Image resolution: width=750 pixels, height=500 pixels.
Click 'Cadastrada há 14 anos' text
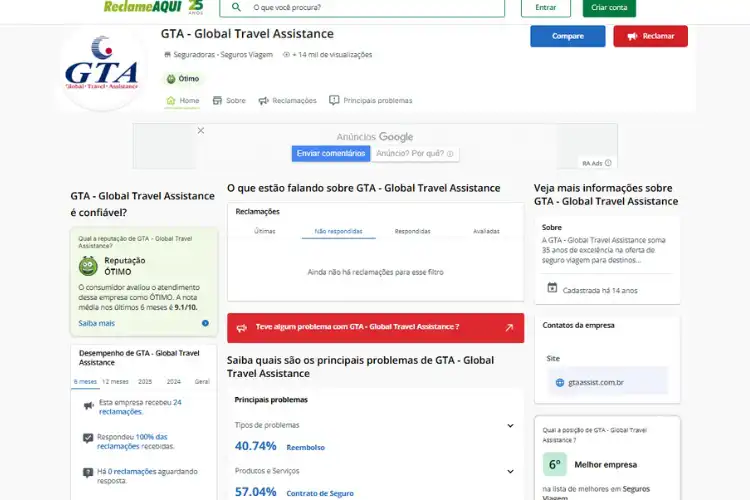[600, 290]
